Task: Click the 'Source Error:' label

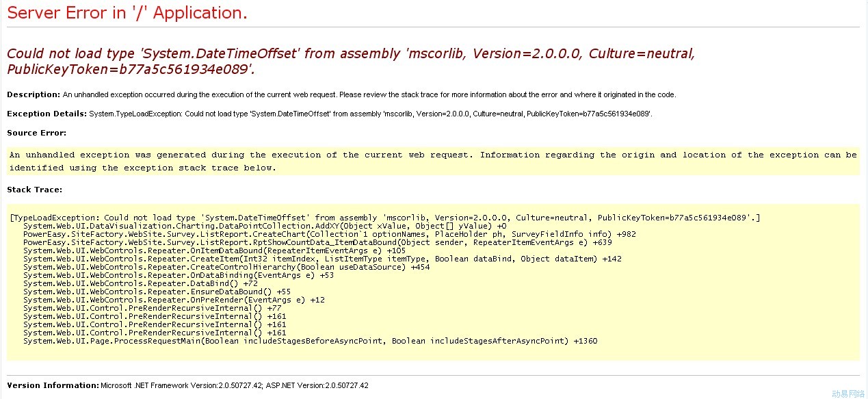Action: point(37,133)
